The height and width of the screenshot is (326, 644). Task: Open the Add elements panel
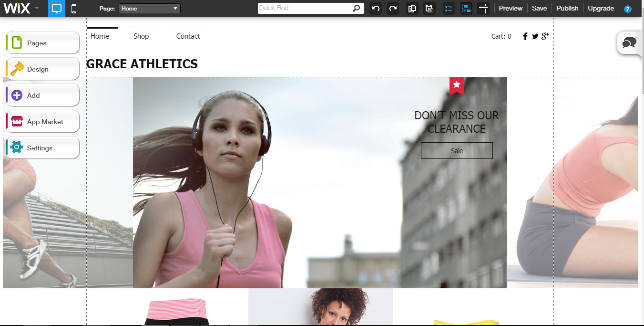click(42, 95)
